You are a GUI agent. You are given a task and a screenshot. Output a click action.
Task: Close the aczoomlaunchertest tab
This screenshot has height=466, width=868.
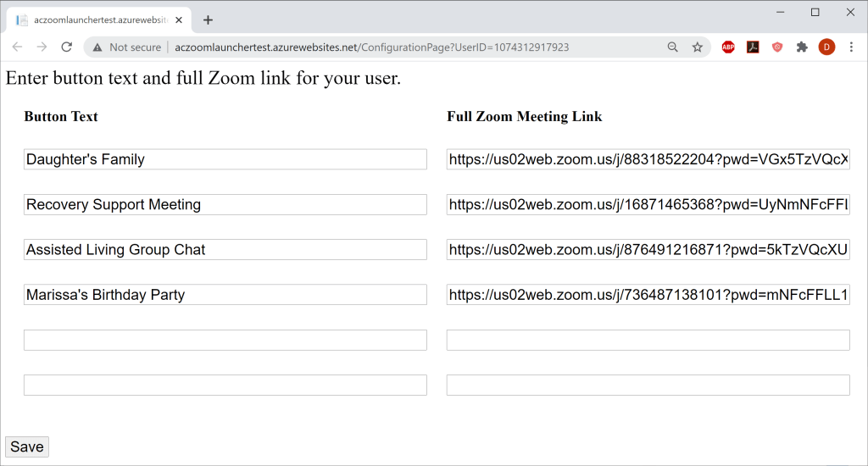click(178, 20)
